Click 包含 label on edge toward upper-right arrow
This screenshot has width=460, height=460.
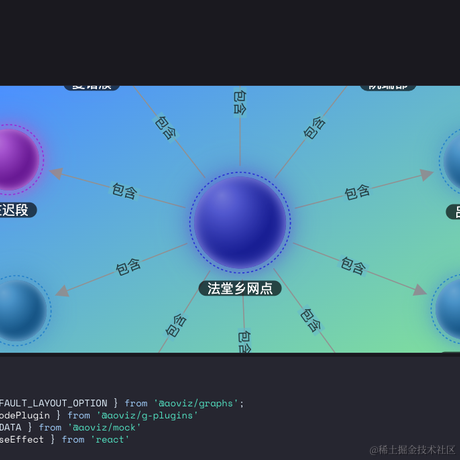point(357,192)
